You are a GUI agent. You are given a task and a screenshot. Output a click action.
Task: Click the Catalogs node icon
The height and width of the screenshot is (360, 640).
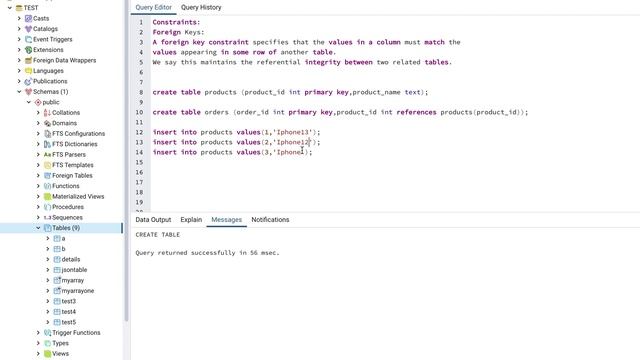28,29
